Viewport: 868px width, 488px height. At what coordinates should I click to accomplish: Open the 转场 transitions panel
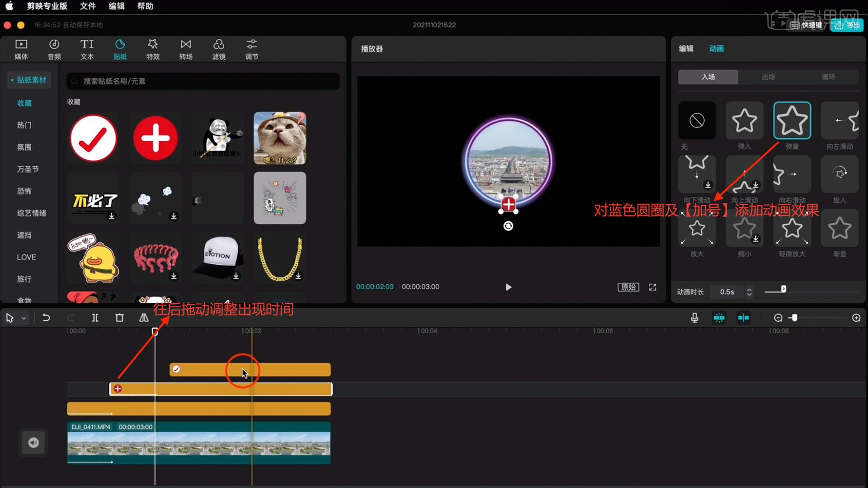click(x=186, y=49)
